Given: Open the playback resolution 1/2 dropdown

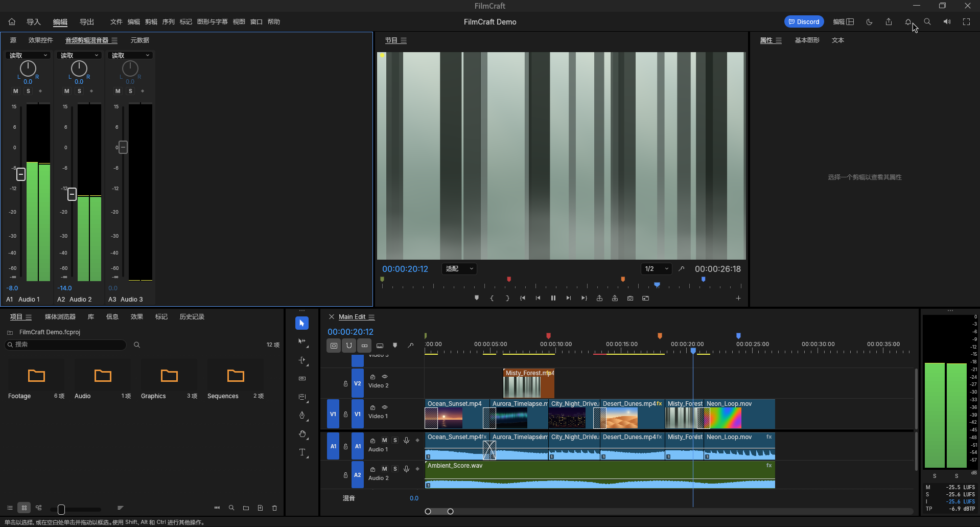Looking at the screenshot, I should [x=656, y=269].
